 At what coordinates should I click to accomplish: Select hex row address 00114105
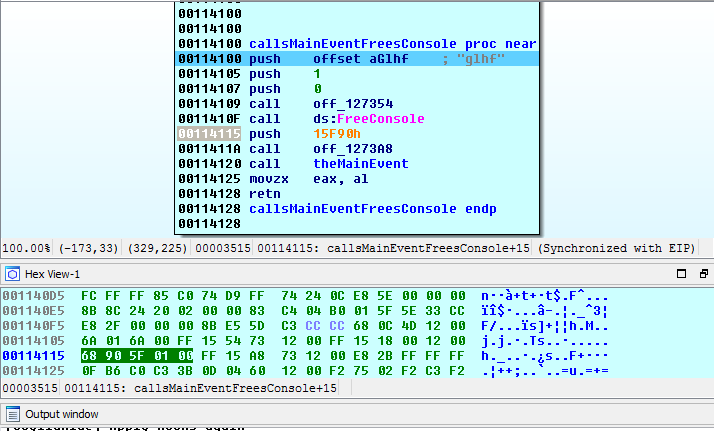click(x=33, y=341)
